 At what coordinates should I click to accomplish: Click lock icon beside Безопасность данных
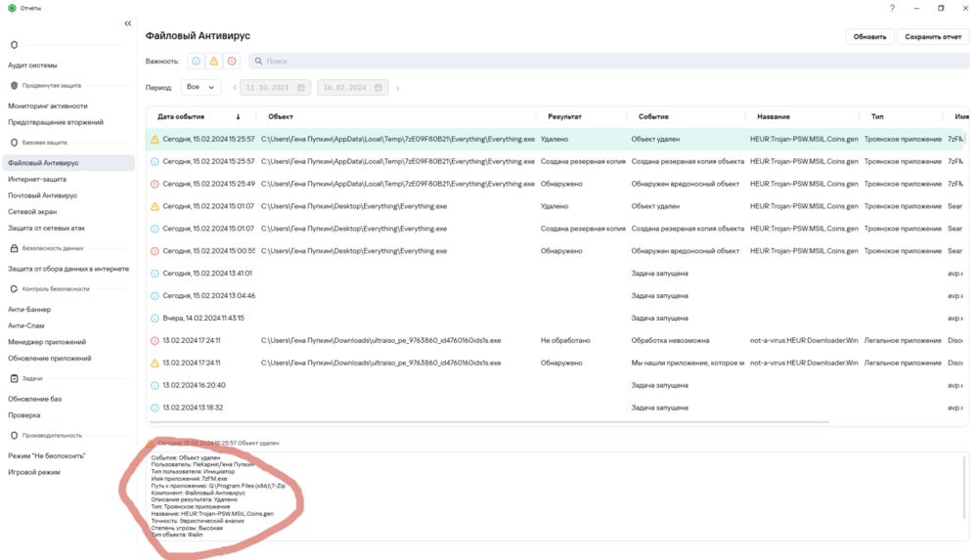coord(15,248)
